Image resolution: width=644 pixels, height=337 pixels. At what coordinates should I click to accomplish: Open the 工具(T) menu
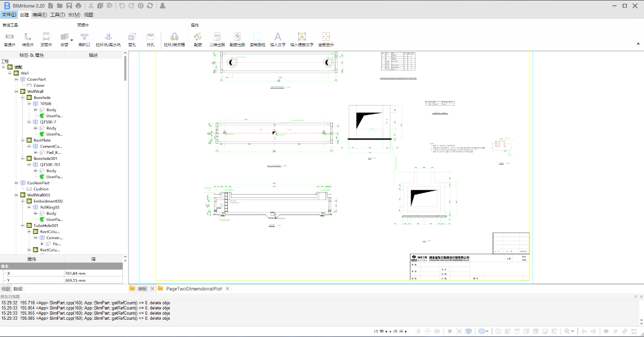[x=57, y=15]
